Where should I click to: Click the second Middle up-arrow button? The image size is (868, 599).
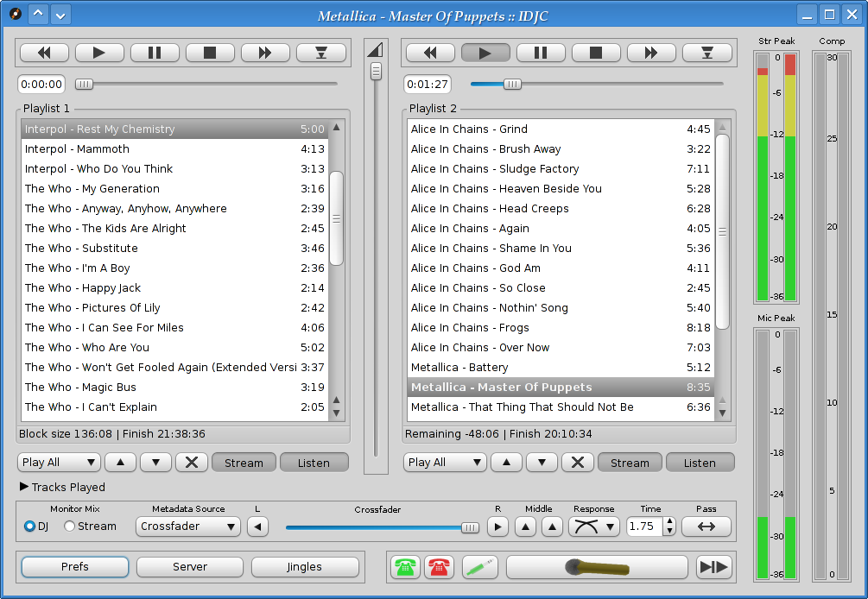pos(552,526)
